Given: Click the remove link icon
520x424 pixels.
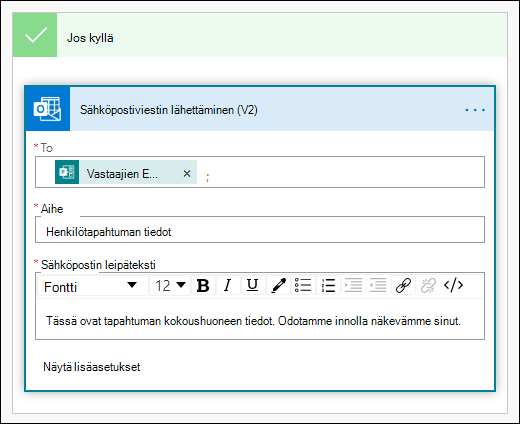Looking at the screenshot, I should pyautogui.click(x=428, y=286).
